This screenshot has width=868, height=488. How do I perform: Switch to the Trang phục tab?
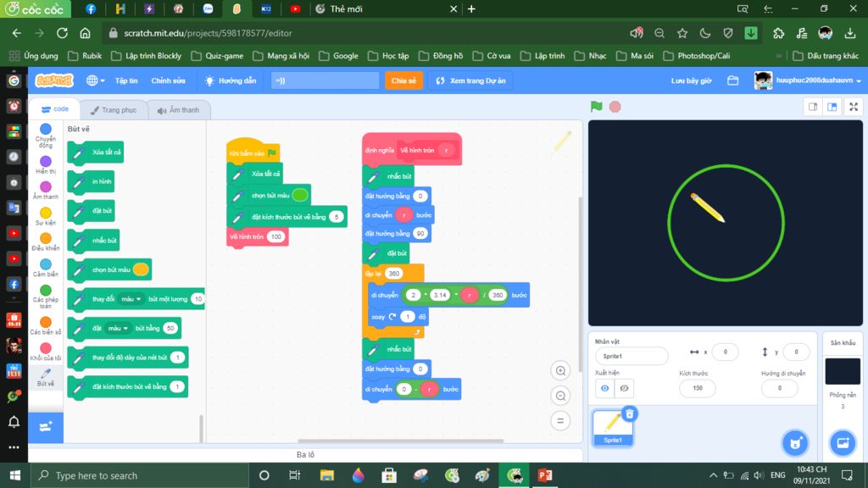tap(114, 110)
